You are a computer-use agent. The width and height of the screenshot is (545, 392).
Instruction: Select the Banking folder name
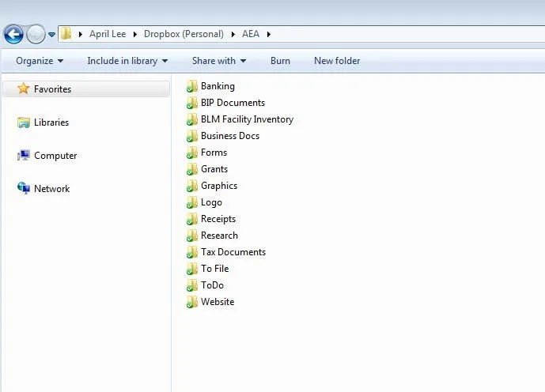(218, 86)
